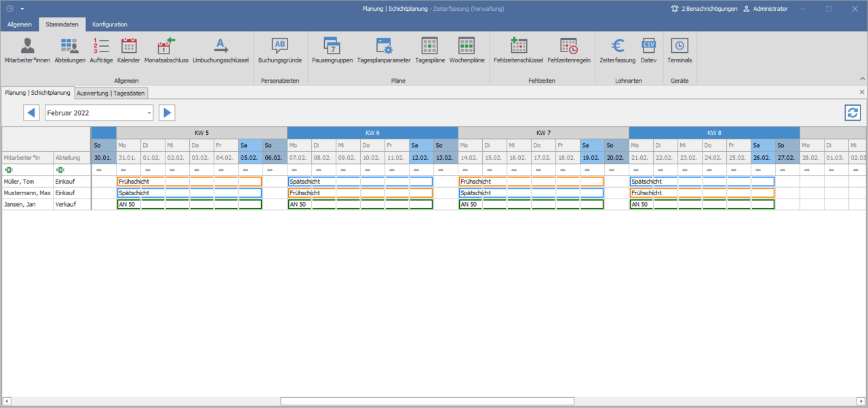The image size is (868, 408).
Task: Open Fehlzeitenschlüssel in the ribbon
Action: click(519, 51)
